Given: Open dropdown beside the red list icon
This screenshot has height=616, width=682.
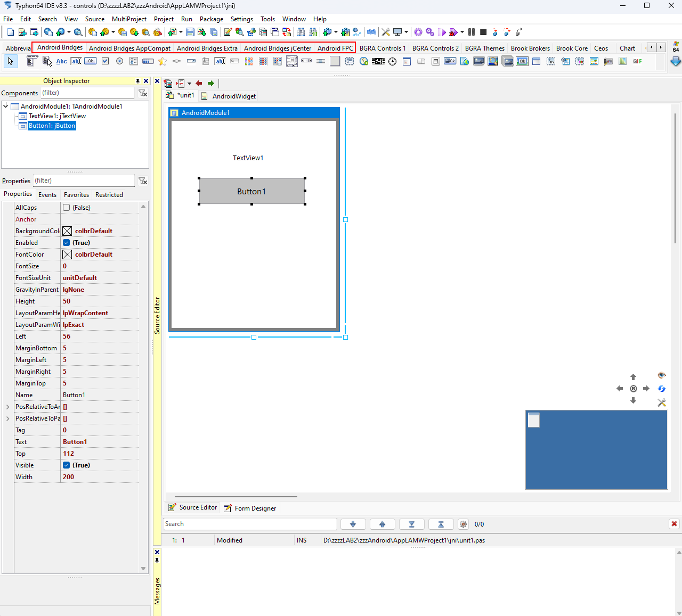Looking at the screenshot, I should coord(189,84).
